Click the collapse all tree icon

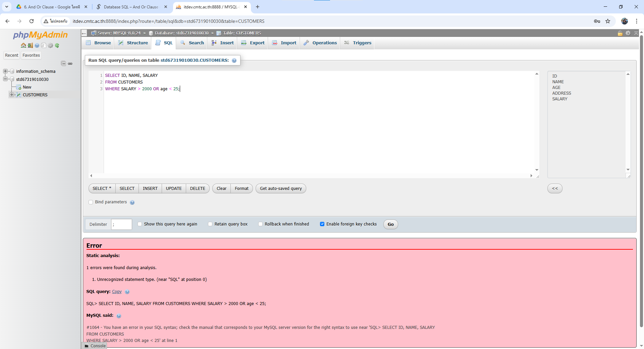click(x=63, y=63)
